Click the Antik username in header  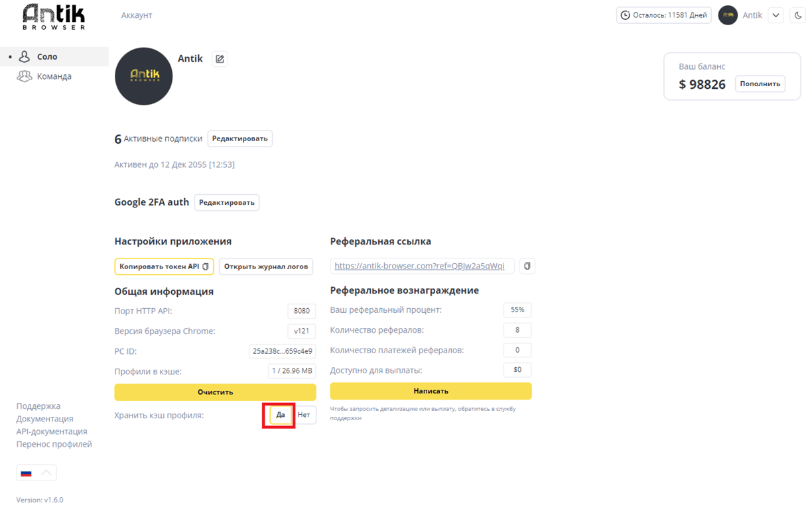tap(752, 15)
